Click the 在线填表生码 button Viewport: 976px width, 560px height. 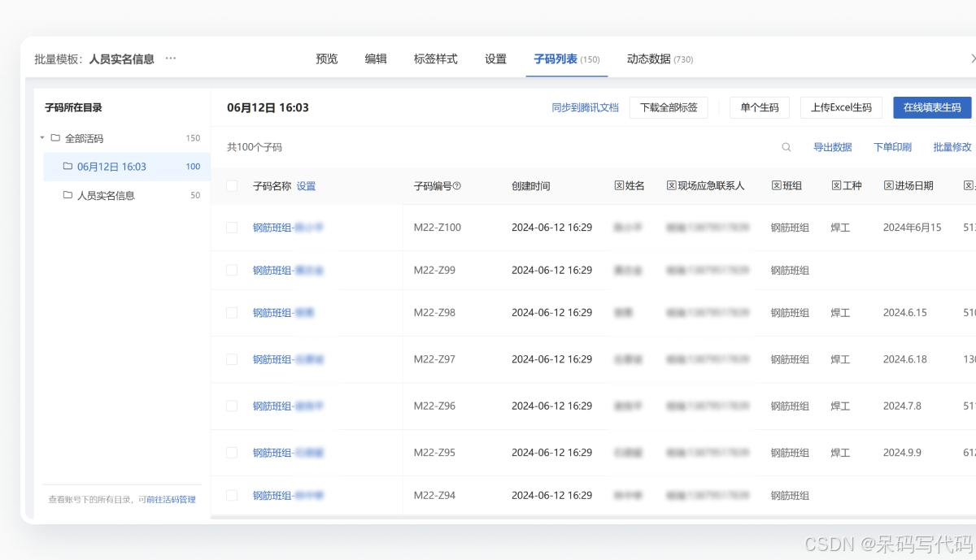pos(932,107)
